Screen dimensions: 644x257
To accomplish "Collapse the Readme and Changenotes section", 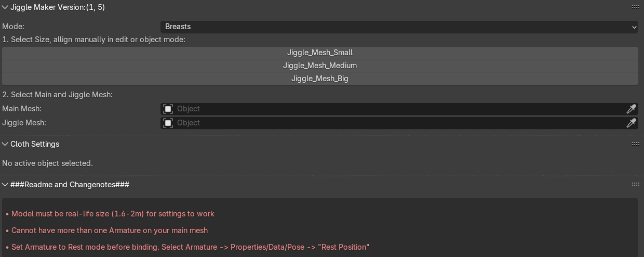I will (x=5, y=185).
